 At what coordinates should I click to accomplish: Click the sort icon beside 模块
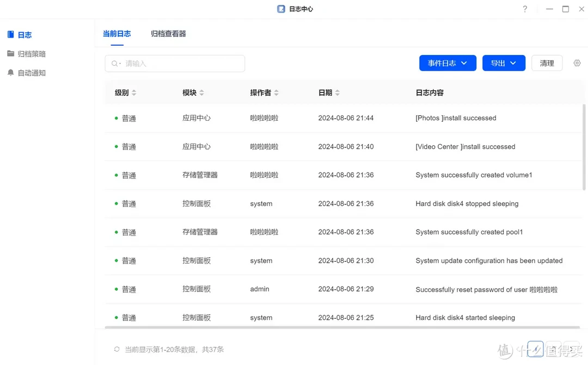[x=203, y=92]
